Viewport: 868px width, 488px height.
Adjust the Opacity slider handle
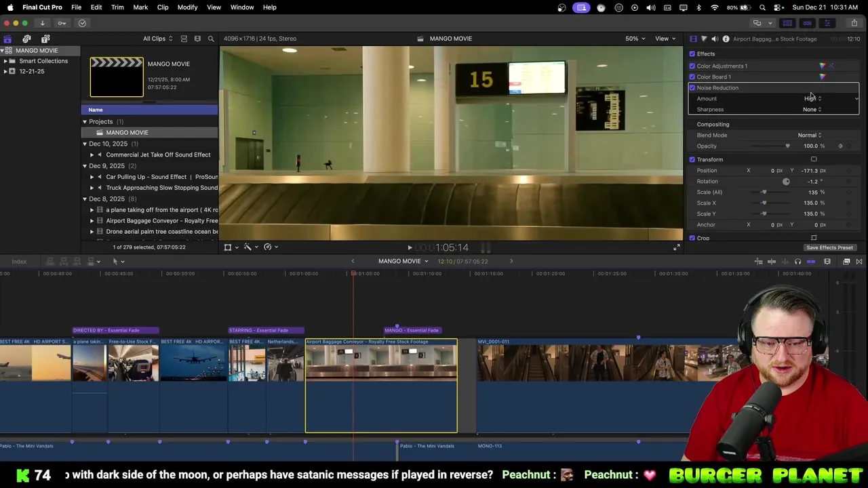point(787,146)
